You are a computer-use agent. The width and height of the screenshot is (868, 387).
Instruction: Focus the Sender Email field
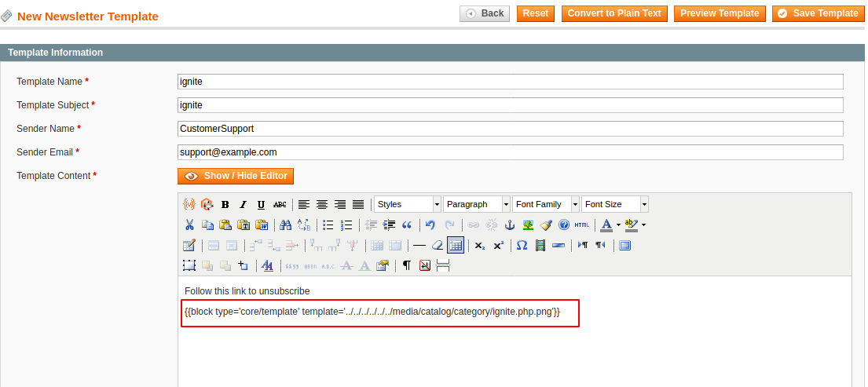click(511, 152)
